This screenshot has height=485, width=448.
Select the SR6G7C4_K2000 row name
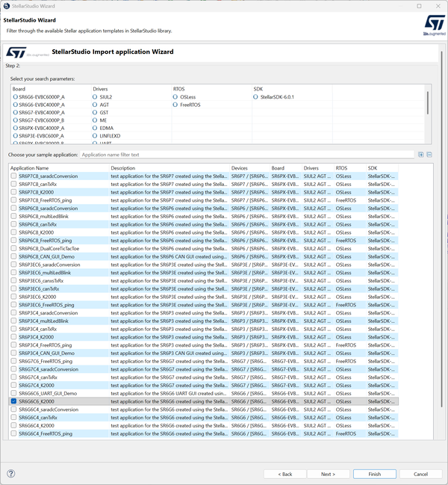(x=37, y=385)
